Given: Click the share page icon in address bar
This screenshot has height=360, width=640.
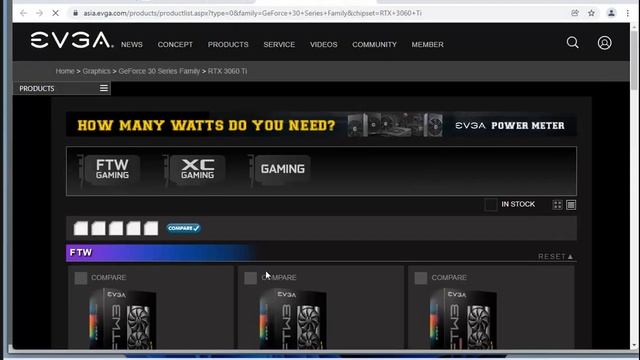Looking at the screenshot, I should click(x=575, y=13).
